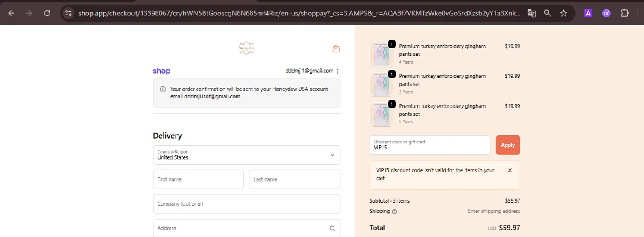Click the discount code field with VIP15
This screenshot has width=644, height=237.
430,145
